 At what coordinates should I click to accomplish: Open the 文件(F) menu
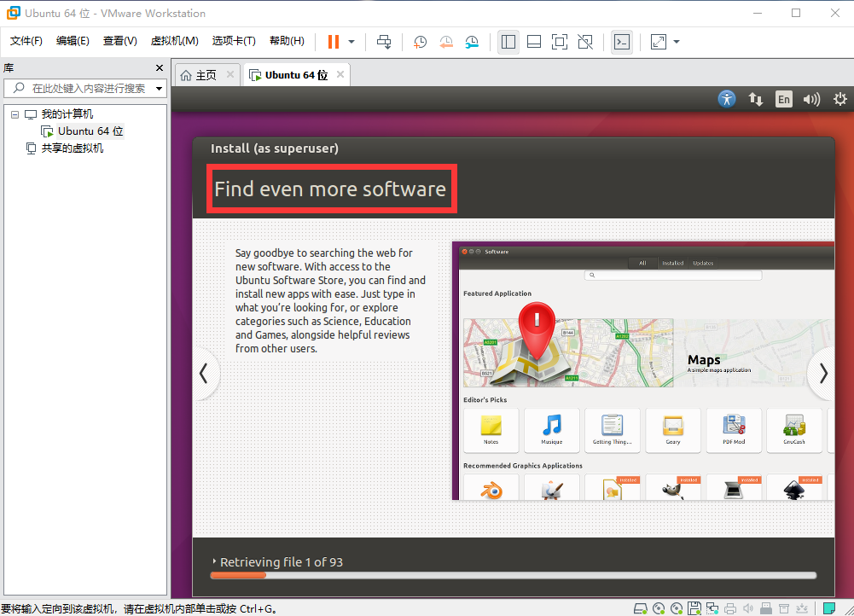(26, 41)
